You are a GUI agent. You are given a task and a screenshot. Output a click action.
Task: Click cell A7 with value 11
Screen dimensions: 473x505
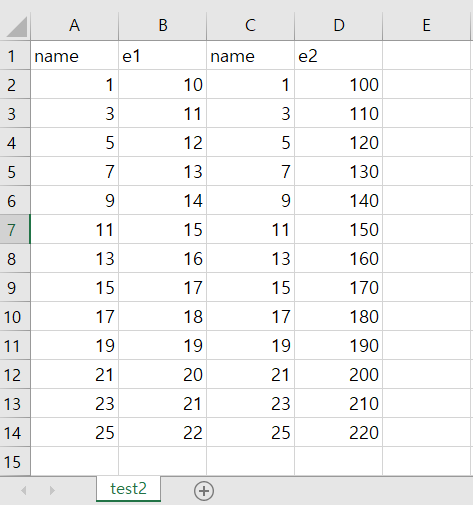[x=74, y=229]
